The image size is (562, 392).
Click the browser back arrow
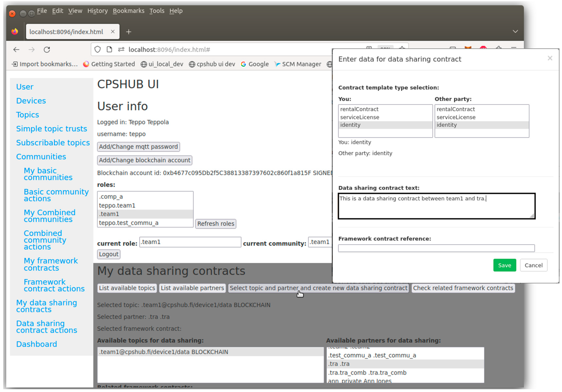click(x=16, y=50)
